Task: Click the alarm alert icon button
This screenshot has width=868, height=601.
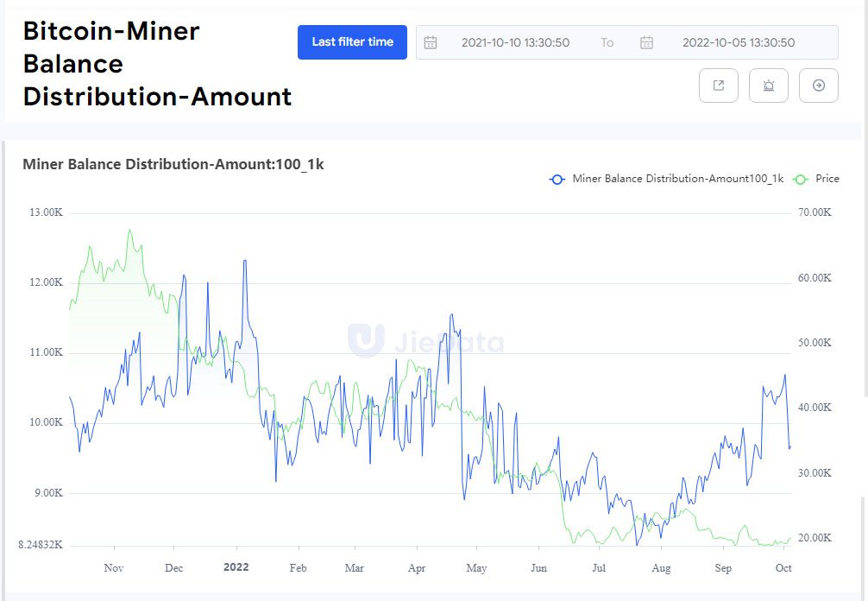Action: pos(769,85)
